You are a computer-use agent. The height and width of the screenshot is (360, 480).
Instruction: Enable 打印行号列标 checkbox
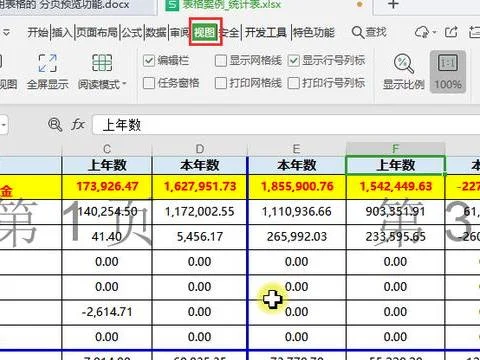pyautogui.click(x=293, y=83)
